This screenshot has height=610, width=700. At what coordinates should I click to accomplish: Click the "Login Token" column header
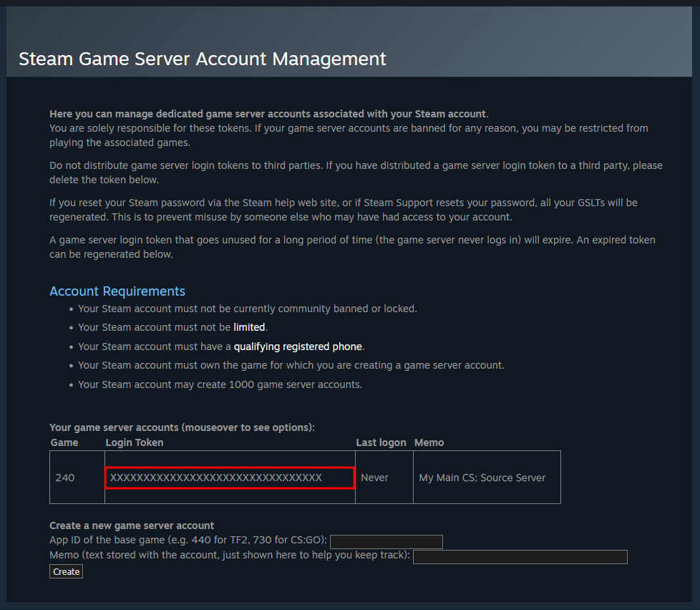[135, 442]
